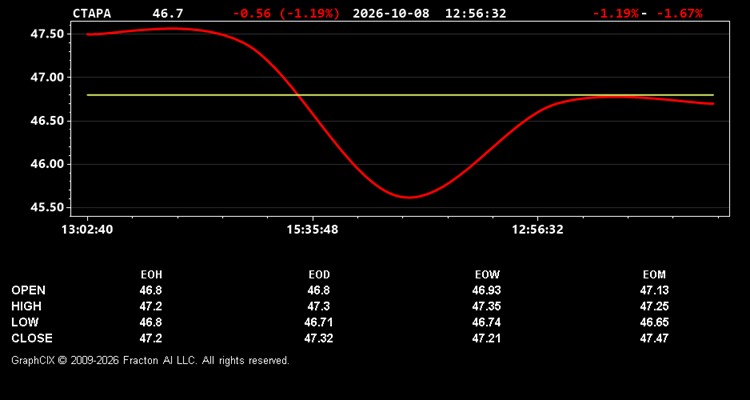Click the EOH low value 46.8
This screenshot has width=750, height=400.
[x=151, y=322]
